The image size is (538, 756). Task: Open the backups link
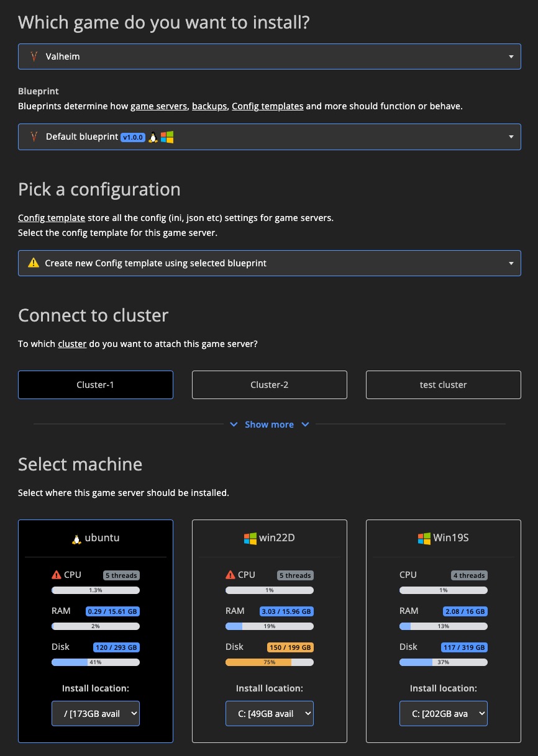point(209,106)
